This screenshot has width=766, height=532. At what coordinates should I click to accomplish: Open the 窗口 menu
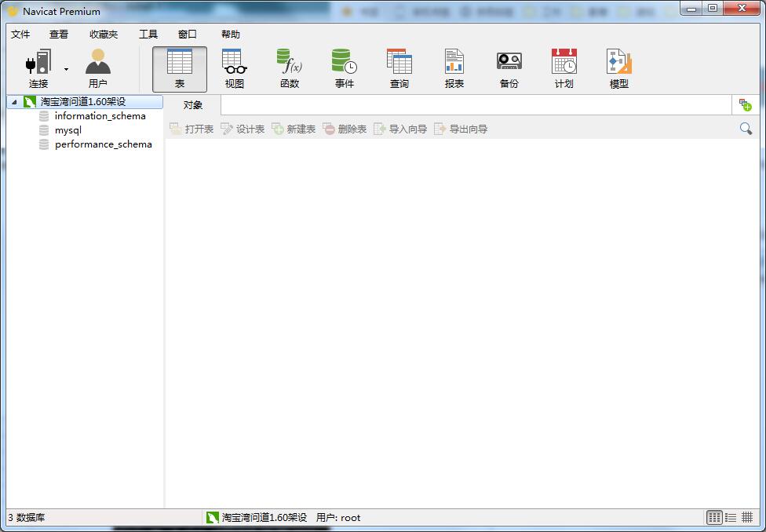(x=187, y=35)
